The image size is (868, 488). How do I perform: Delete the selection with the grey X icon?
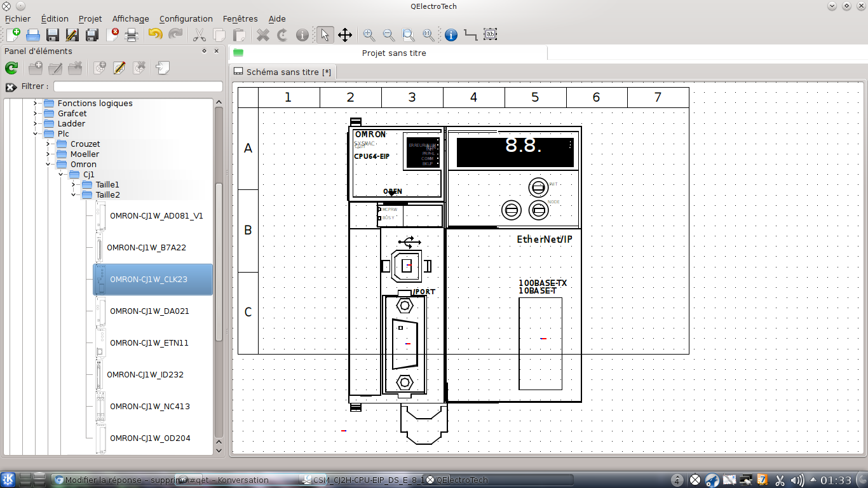(x=263, y=35)
